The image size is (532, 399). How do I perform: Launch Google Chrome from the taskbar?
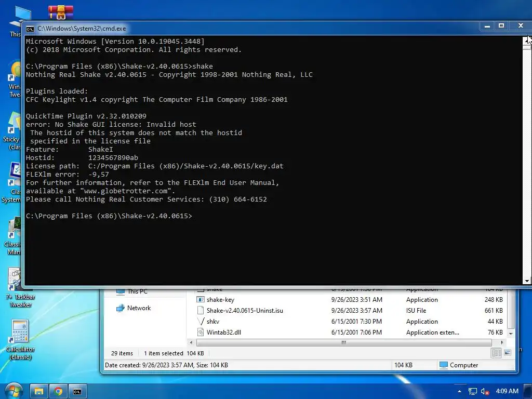58,391
